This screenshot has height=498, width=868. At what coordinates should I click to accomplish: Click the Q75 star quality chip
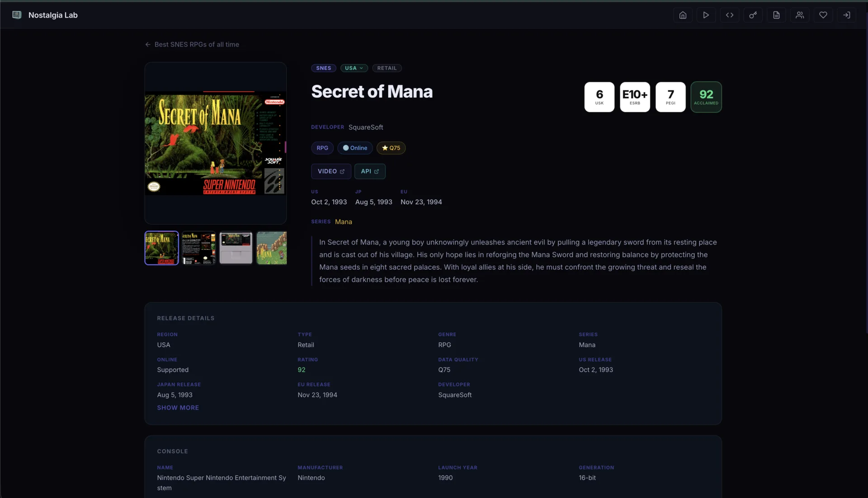coord(391,148)
